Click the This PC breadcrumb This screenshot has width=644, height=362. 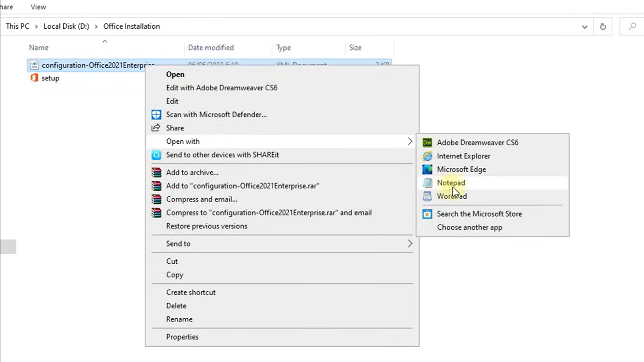(x=18, y=26)
